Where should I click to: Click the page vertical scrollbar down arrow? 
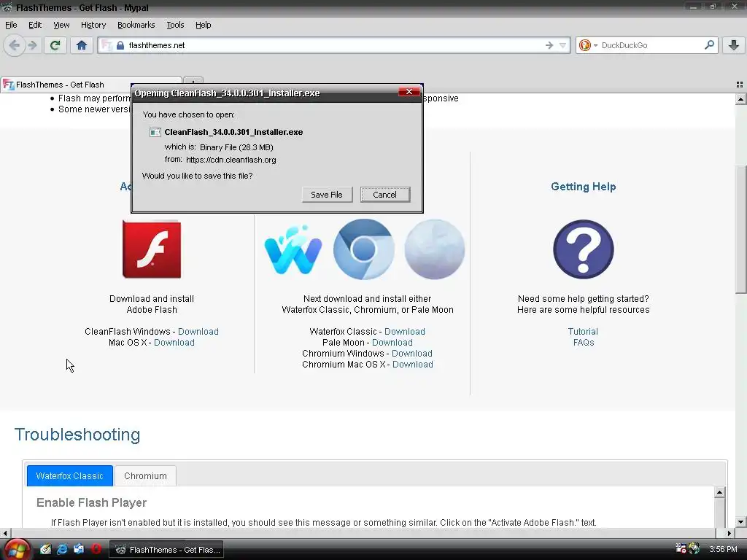(x=741, y=521)
